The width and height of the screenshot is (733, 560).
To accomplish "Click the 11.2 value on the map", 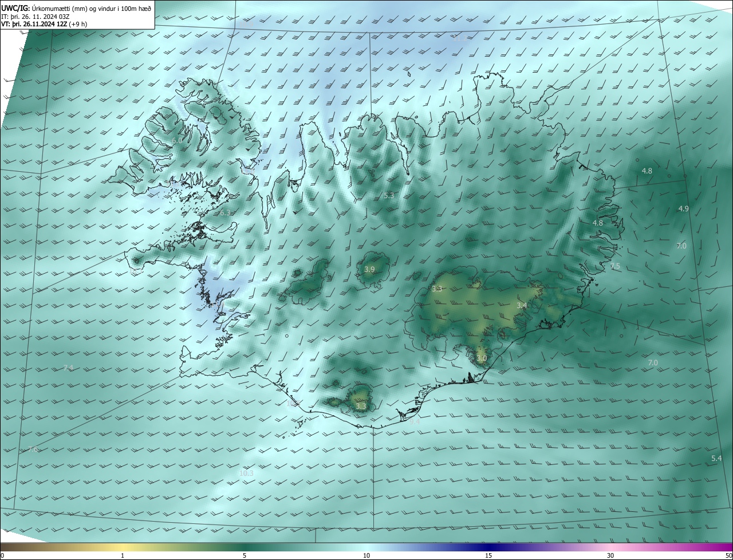I will pos(460,38).
